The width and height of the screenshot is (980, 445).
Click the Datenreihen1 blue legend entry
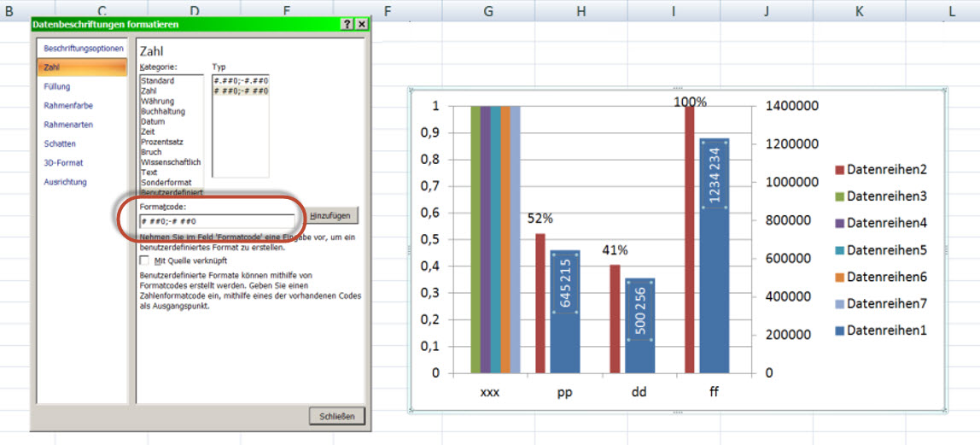[x=886, y=331]
